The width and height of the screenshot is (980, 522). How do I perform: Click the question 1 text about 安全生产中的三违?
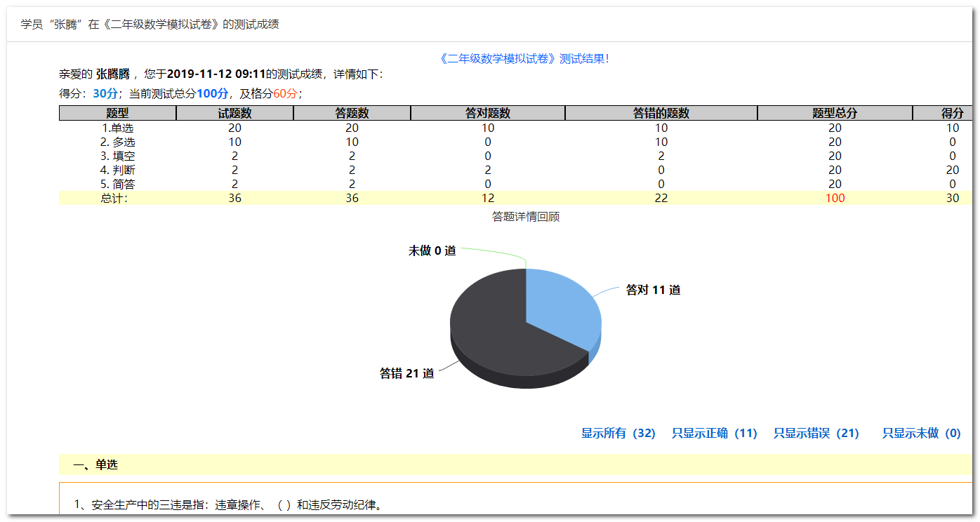(228, 504)
